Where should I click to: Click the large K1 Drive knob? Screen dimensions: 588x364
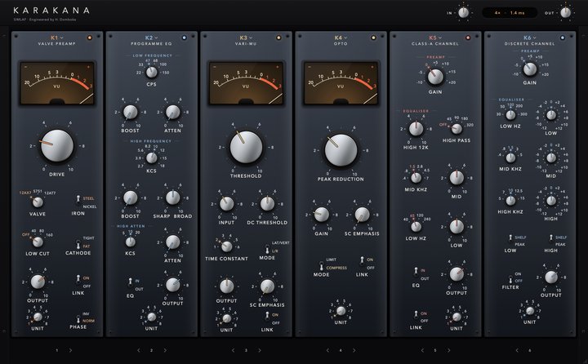point(57,146)
